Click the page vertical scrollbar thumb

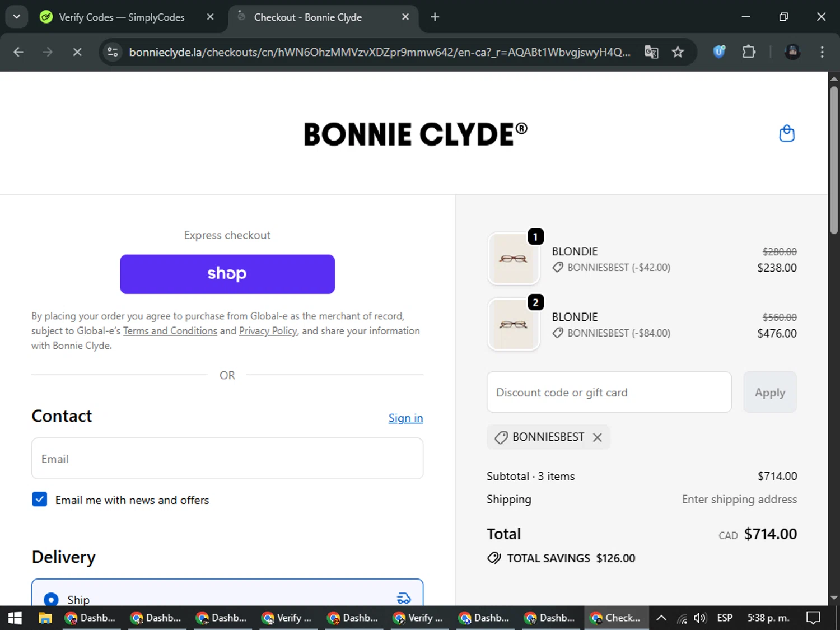[834, 160]
